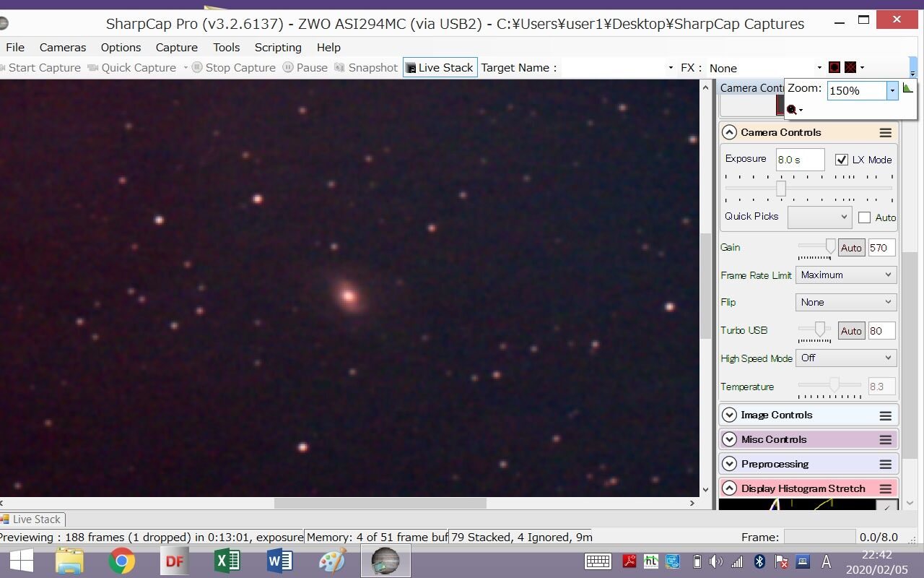Open the Camera Controls section menu icon
This screenshot has width=924, height=578.
tap(886, 133)
